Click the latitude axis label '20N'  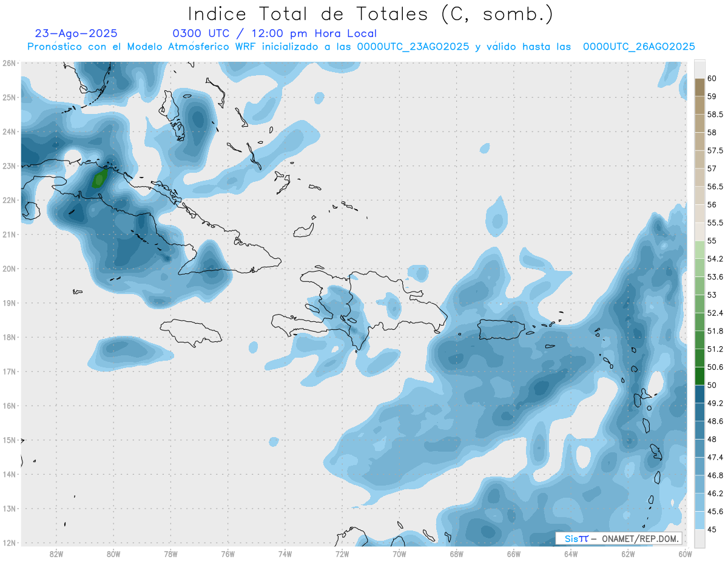[9, 269]
